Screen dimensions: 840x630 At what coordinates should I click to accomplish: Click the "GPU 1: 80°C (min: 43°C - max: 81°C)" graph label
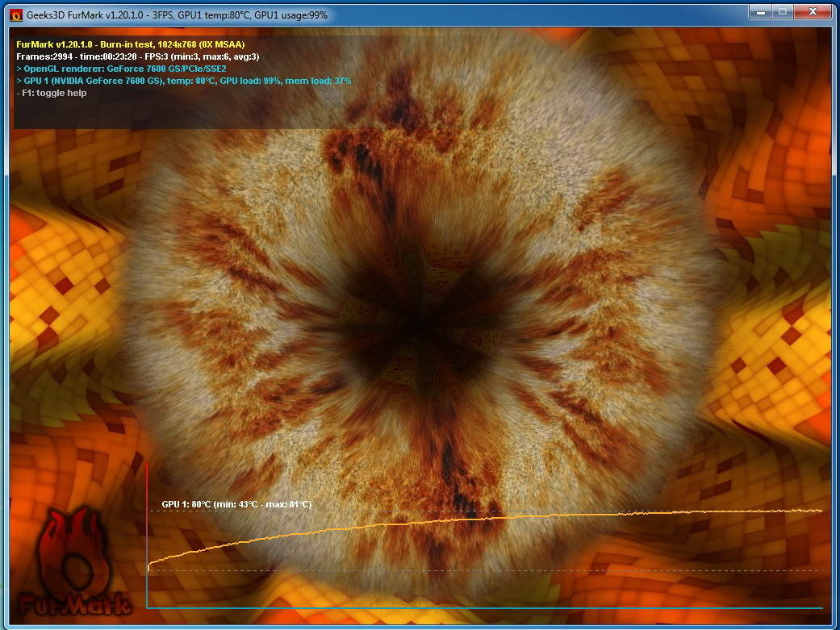(236, 504)
